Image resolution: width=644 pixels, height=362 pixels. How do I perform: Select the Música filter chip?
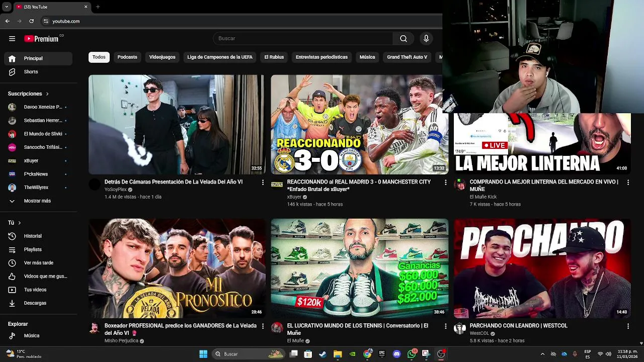367,57
